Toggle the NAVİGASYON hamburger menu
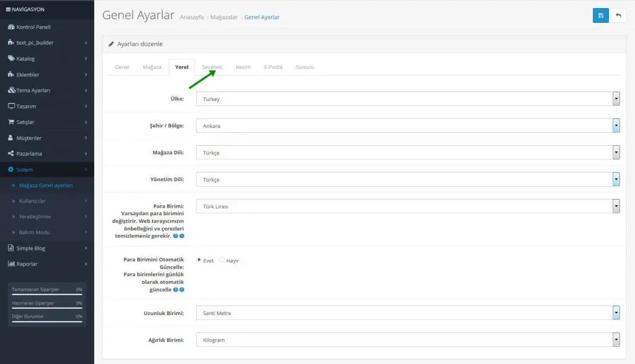 point(8,9)
